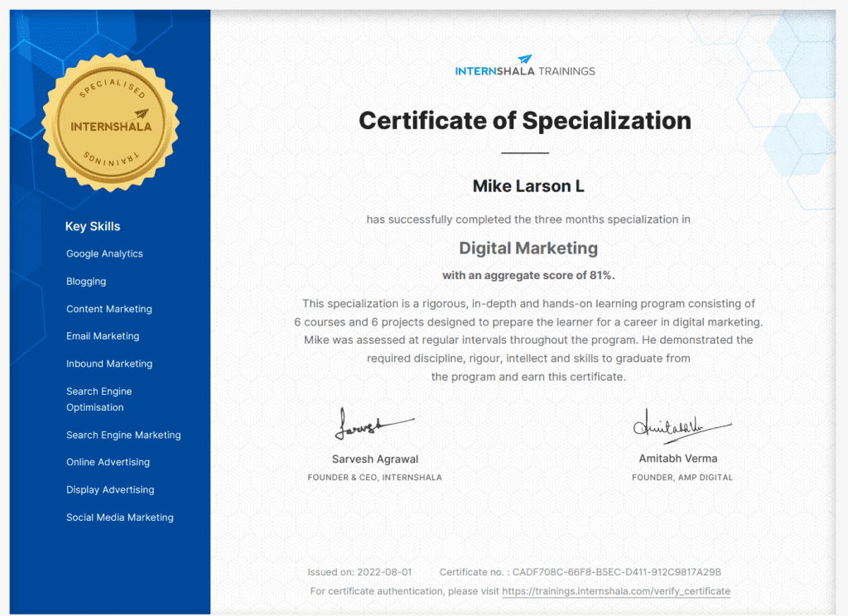Click "Display Advertising" skill

(110, 489)
